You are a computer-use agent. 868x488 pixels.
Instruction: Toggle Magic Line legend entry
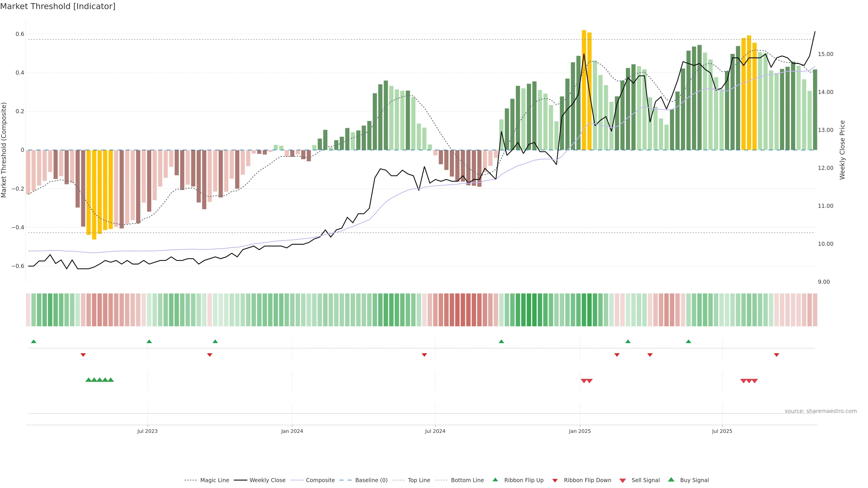click(214, 480)
